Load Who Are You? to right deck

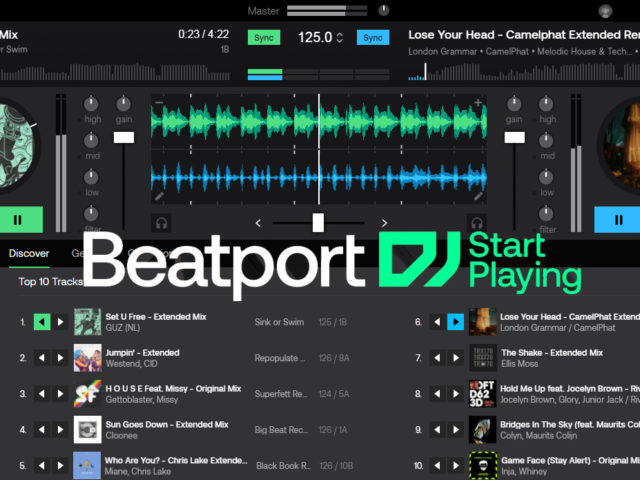tap(60, 466)
